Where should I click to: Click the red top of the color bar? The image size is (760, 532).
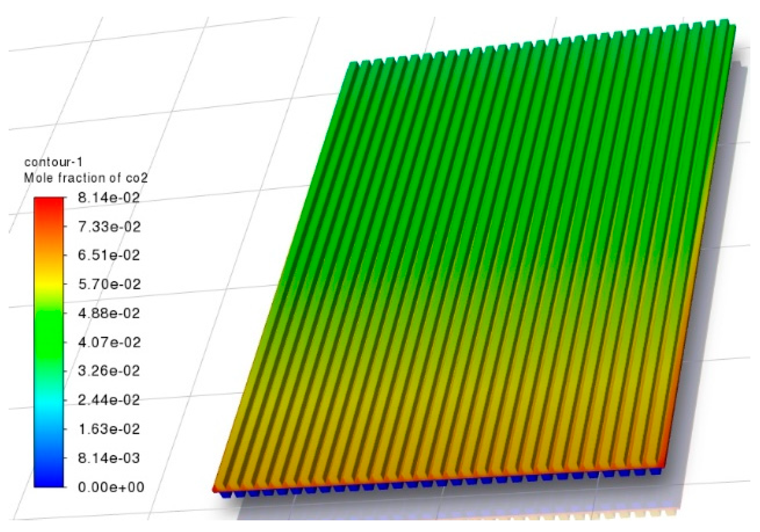(49, 204)
